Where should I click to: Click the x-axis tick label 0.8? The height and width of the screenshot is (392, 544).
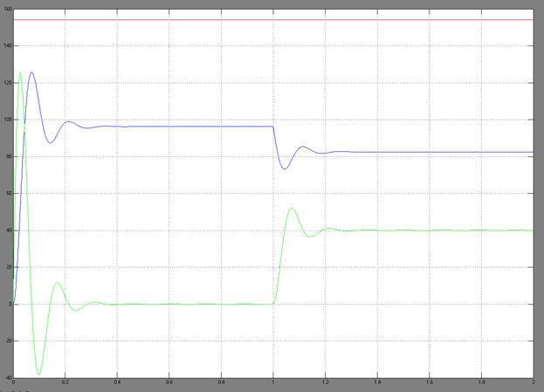coord(221,382)
